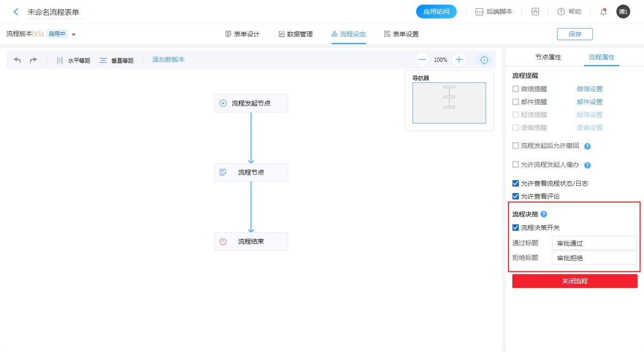644x352 pixels.
Task: Click the zoom out minus icon
Action: (x=422, y=59)
